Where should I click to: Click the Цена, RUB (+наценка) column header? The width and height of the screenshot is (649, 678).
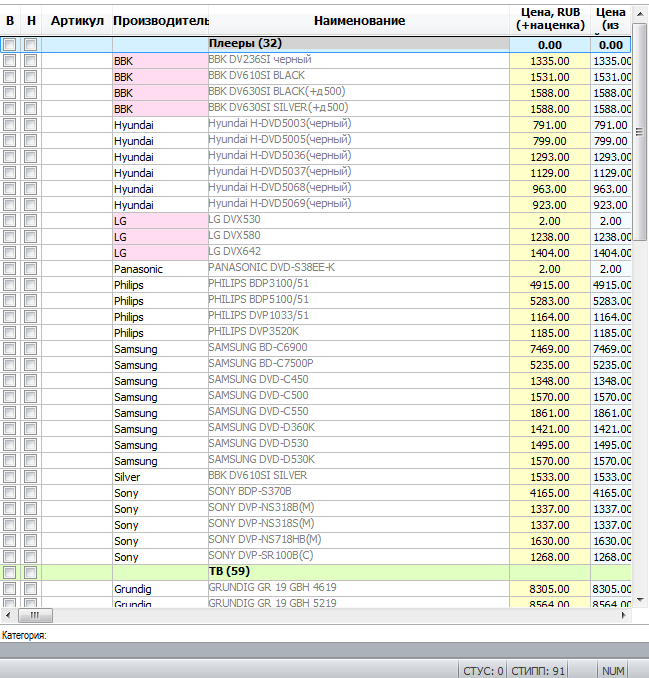click(x=550, y=19)
